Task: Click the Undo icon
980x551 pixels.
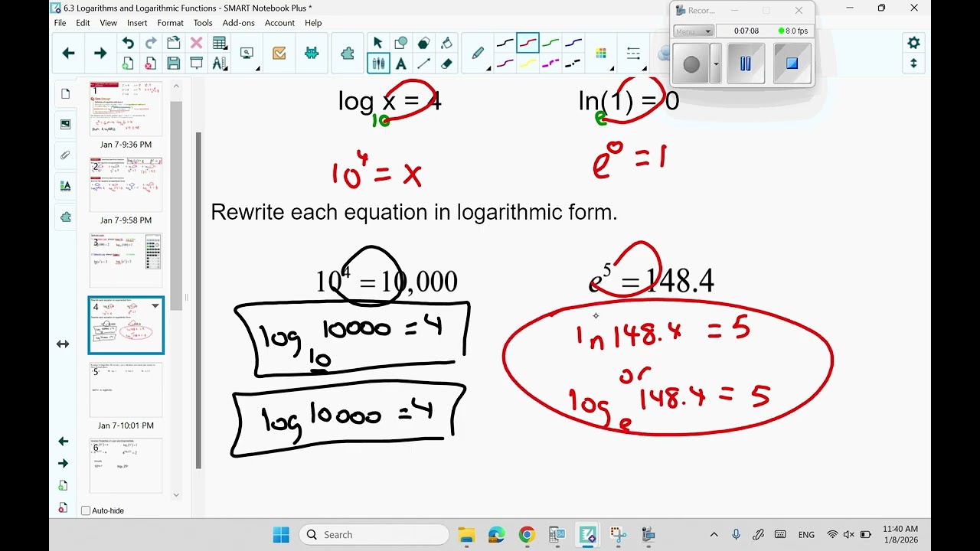Action: coord(128,43)
